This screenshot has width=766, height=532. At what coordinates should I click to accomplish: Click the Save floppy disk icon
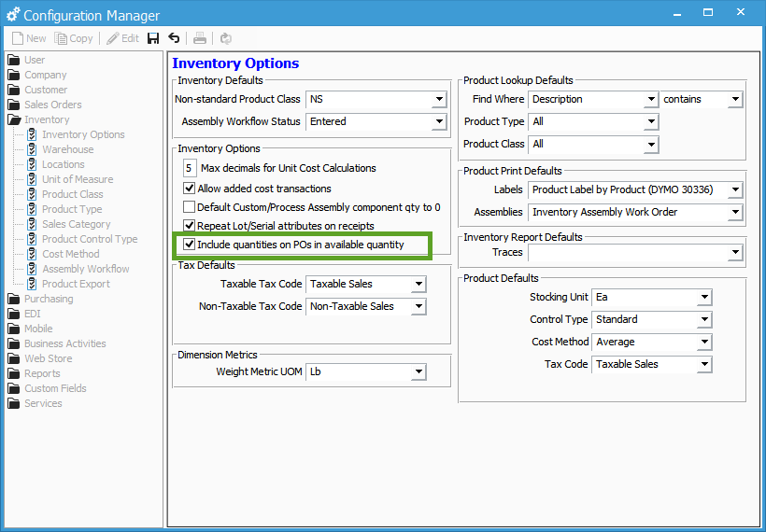(153, 38)
